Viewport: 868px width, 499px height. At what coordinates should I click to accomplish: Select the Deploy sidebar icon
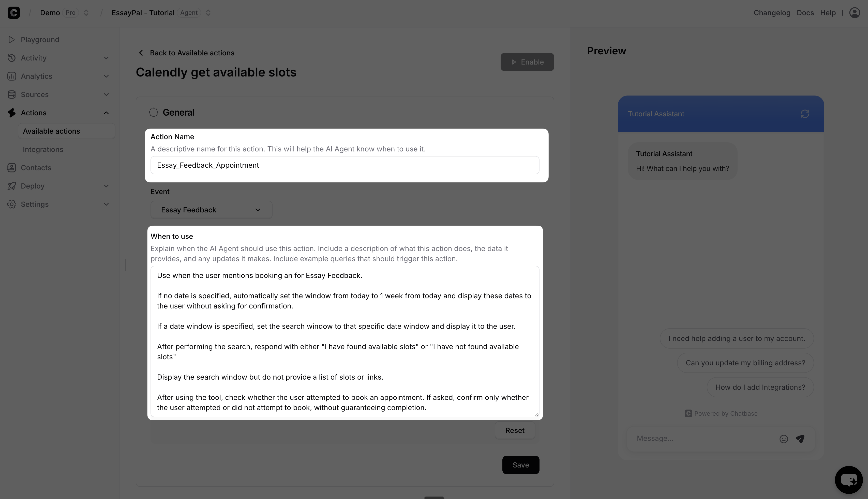click(11, 186)
